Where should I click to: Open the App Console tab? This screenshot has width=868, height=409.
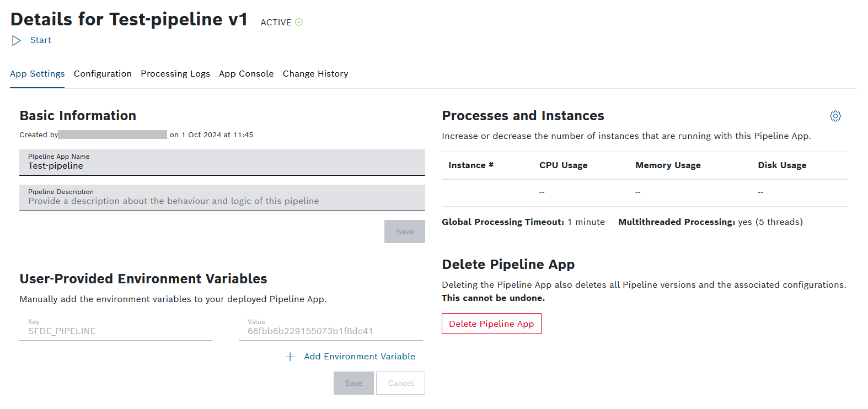click(246, 74)
